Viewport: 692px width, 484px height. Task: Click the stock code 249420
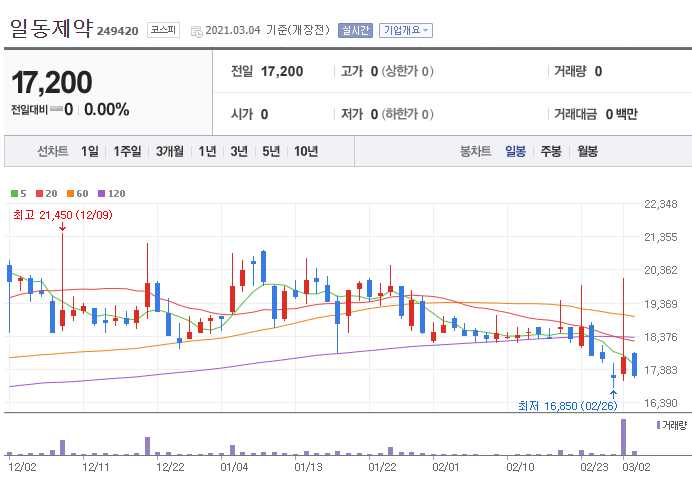click(x=117, y=31)
